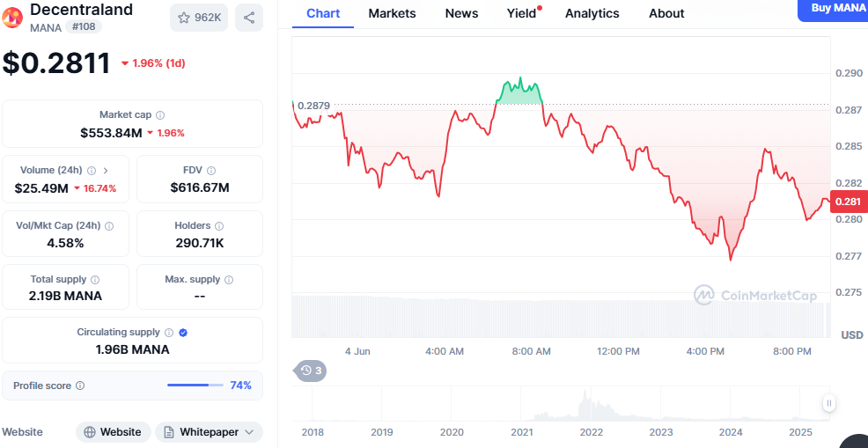868x448 pixels.
Task: Click the 1.96B MANA circulating supply value
Action: 132,349
